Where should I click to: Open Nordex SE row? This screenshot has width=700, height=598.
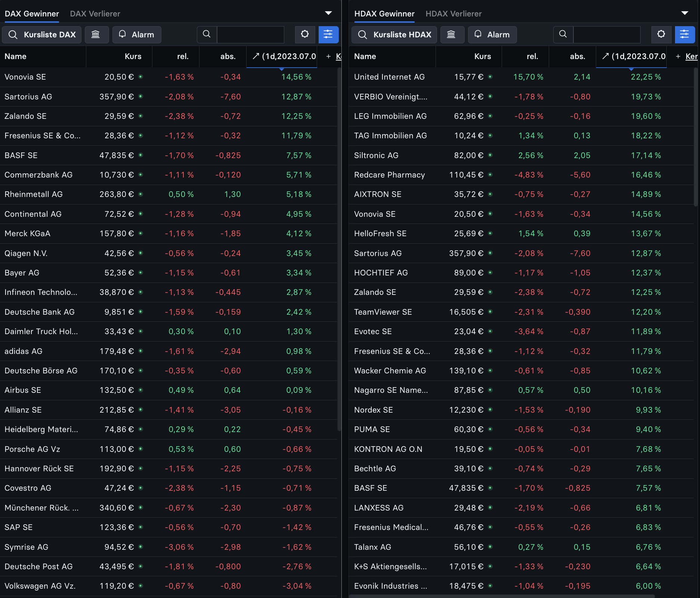click(x=521, y=410)
